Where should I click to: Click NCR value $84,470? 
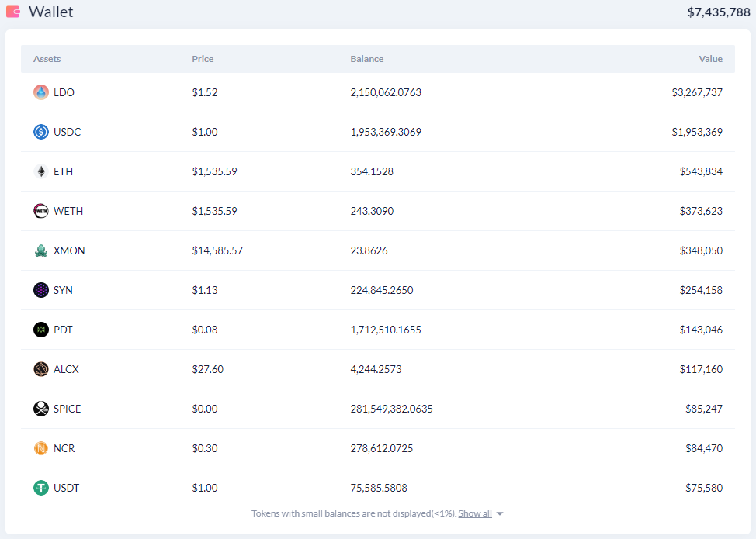click(x=704, y=448)
